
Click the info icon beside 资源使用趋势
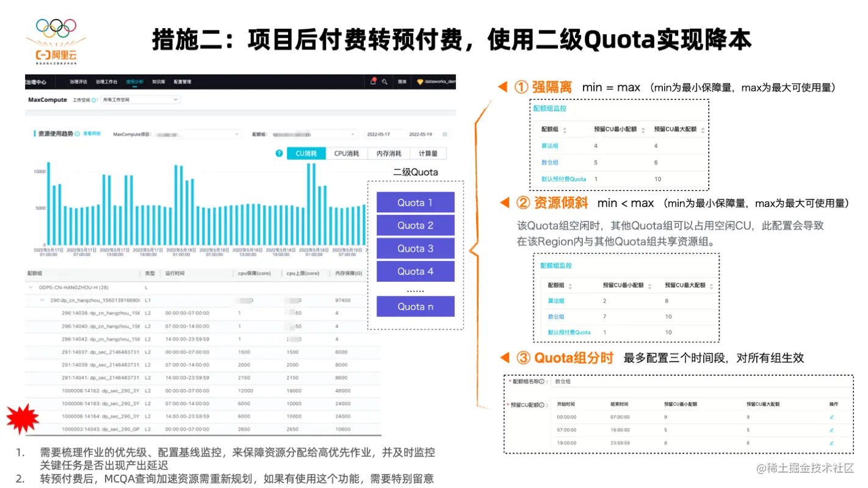coord(78,133)
